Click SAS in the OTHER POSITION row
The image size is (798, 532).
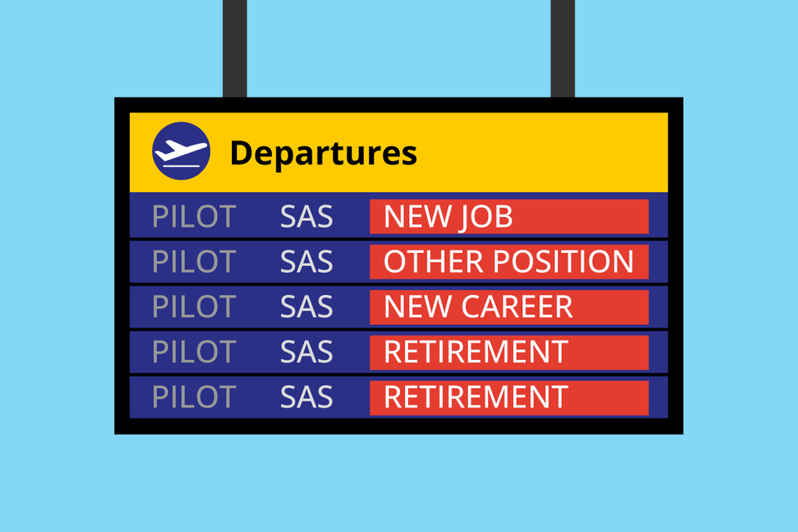click(x=306, y=262)
